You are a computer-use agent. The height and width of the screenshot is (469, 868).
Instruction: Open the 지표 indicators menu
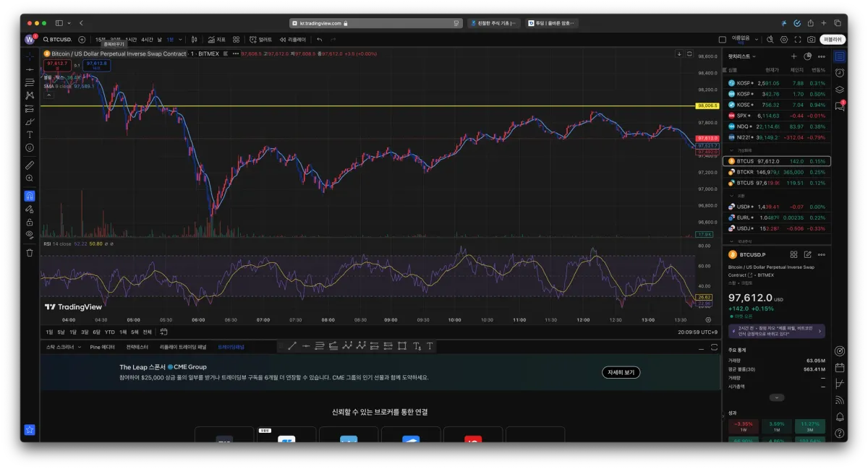pyautogui.click(x=216, y=40)
